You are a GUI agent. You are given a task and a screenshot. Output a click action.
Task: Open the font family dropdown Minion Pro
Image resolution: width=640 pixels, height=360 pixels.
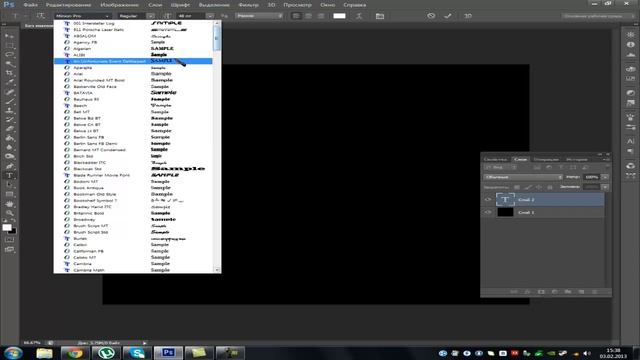pyautogui.click(x=83, y=16)
